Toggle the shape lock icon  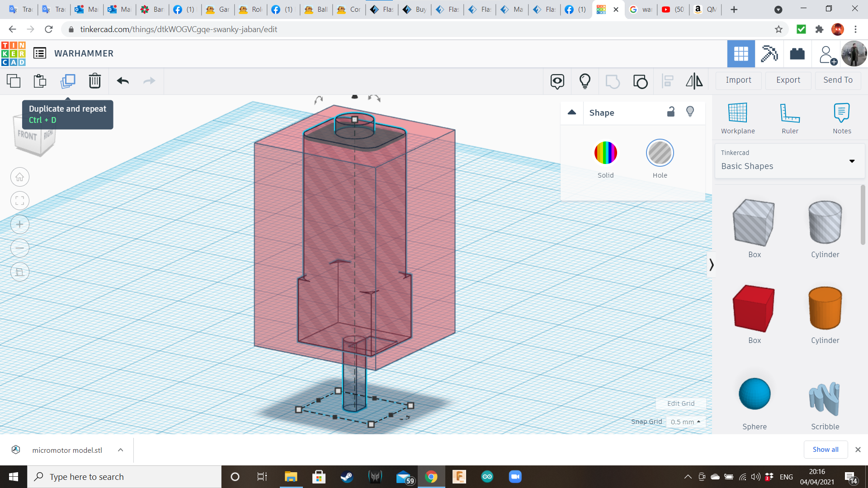tap(671, 112)
